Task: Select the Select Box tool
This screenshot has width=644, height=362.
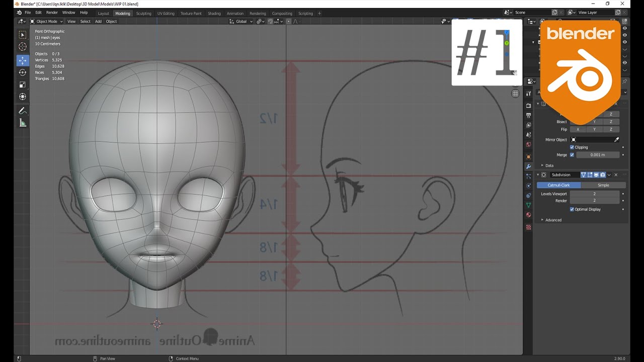Action: [x=23, y=35]
